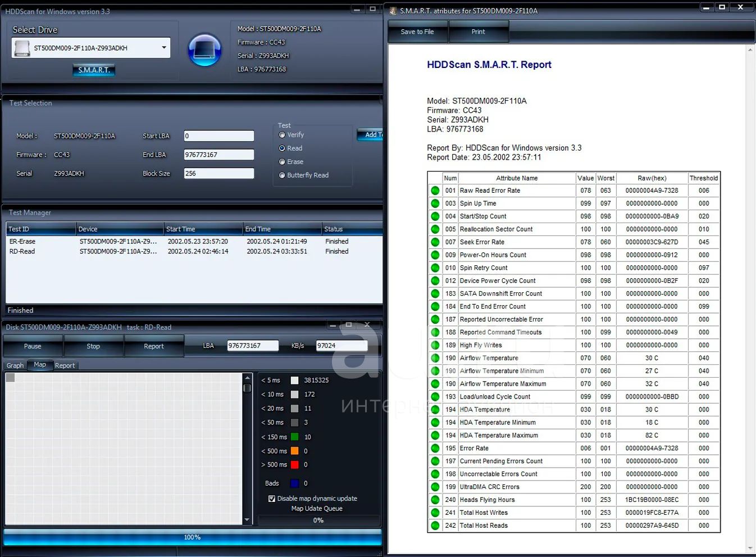
Task: Click the green status icon for Raw Read Error Rate
Action: click(x=435, y=191)
